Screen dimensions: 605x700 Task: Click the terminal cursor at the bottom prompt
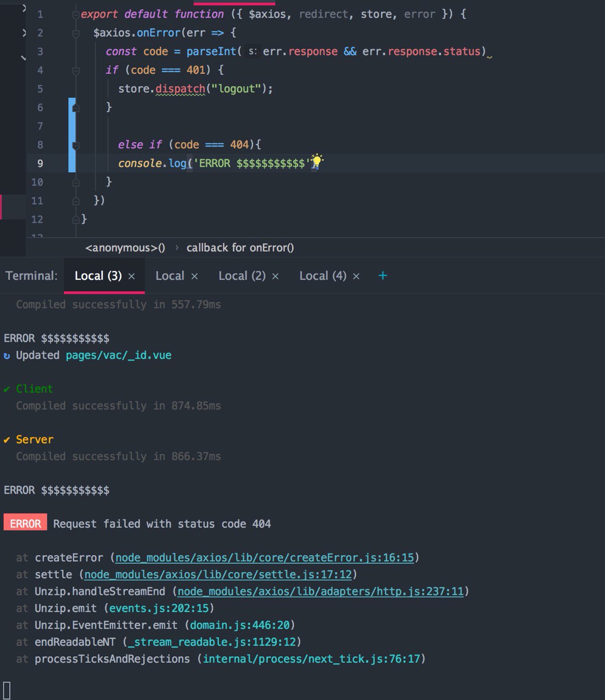point(7,690)
